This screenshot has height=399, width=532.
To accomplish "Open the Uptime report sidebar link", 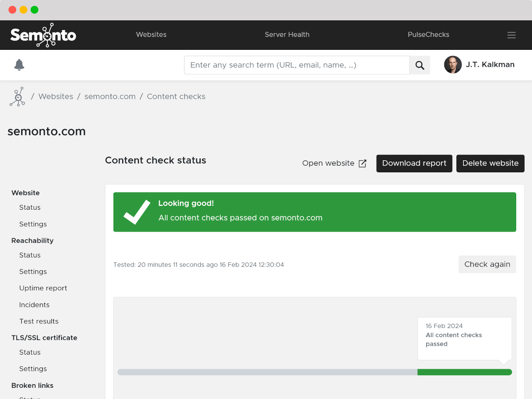I will click(43, 289).
